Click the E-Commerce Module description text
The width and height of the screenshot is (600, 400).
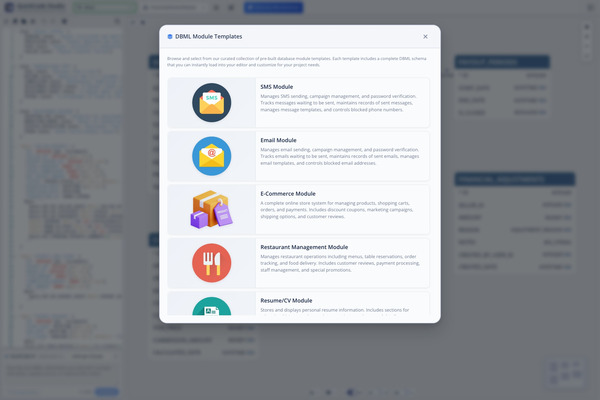click(337, 210)
